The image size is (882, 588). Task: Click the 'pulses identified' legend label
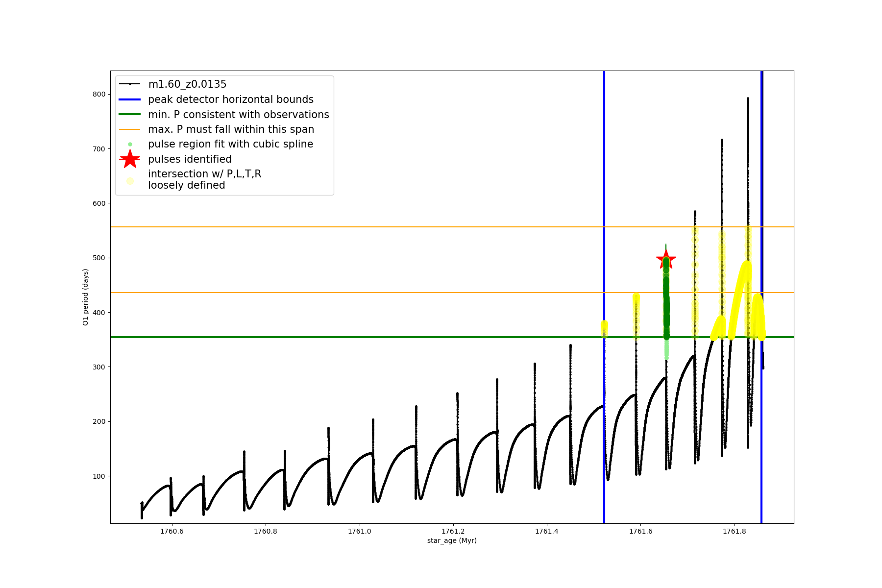[190, 159]
